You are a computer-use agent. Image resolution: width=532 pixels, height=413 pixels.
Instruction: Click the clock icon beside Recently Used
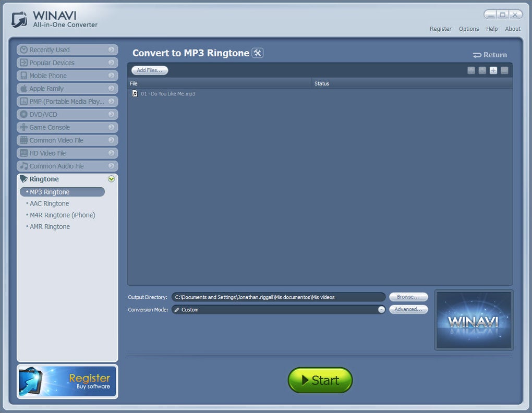(x=23, y=50)
